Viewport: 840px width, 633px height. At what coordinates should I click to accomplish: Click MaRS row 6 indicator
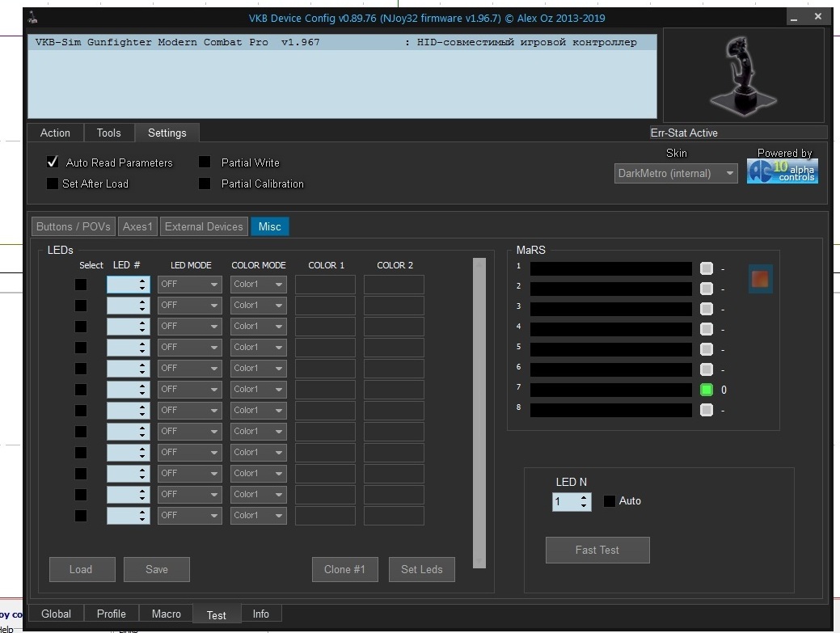tap(707, 369)
